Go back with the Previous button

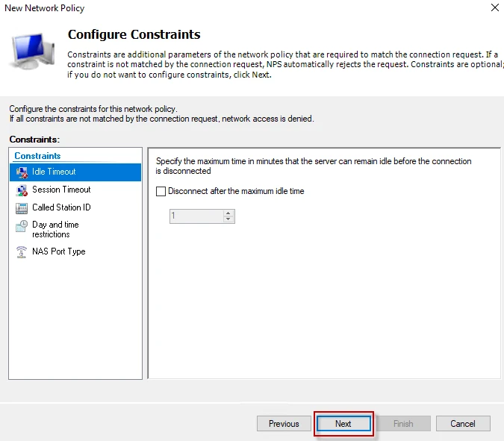pyautogui.click(x=284, y=424)
